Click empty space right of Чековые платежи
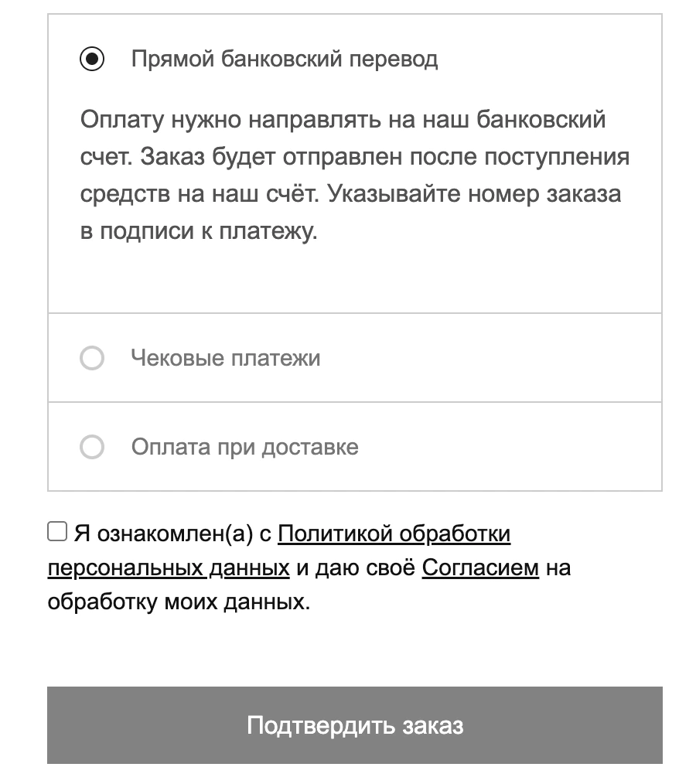This screenshot has height=784, width=696. point(495,358)
